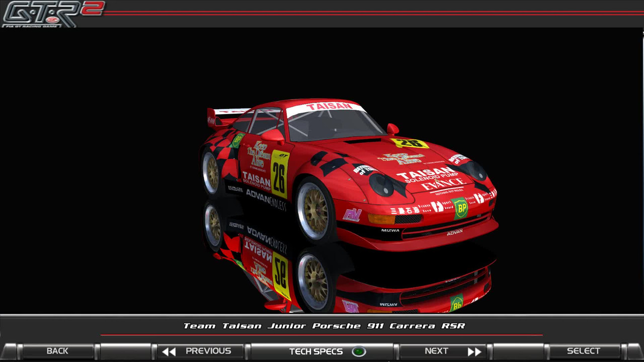
Task: Click the car name 'Team Taisan Junior Porsche 911 Carrera RSR'
Action: (324, 326)
